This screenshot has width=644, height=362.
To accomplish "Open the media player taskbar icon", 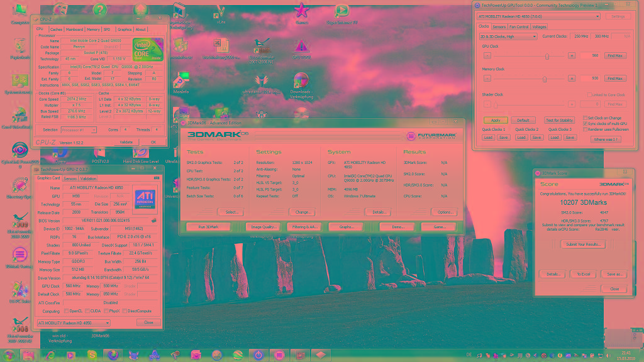I will (70, 355).
